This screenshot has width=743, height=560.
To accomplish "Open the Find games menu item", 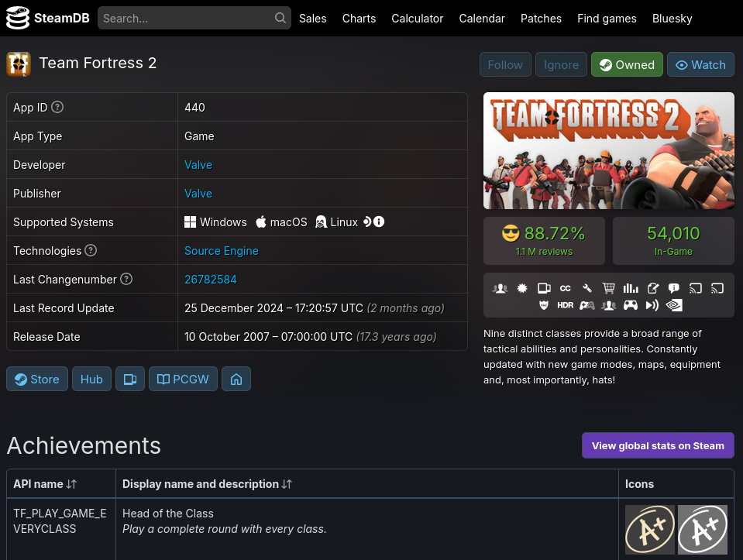I will tap(607, 19).
